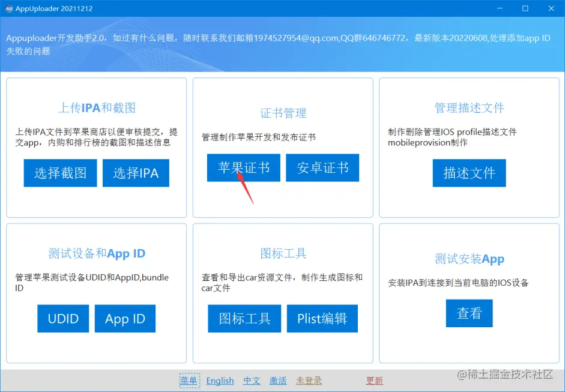Screen dimensions: 565x392
Task: Switch language to 中文
Action: point(252,381)
